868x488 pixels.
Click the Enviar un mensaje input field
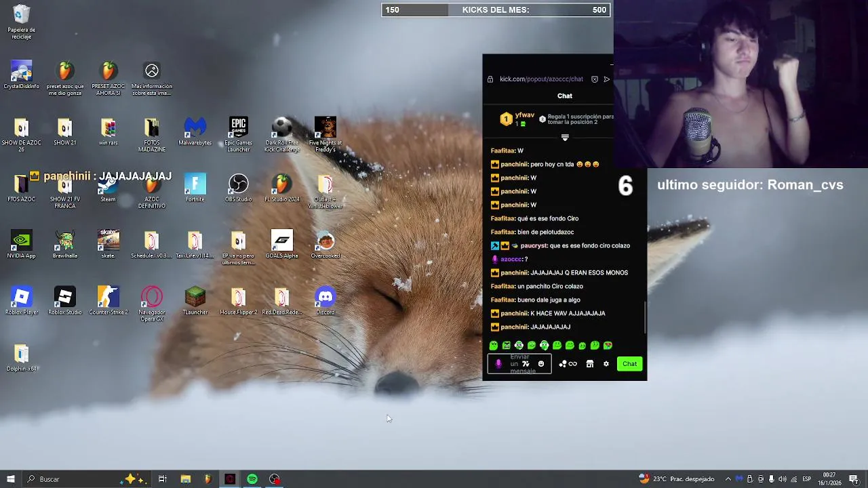click(x=519, y=364)
